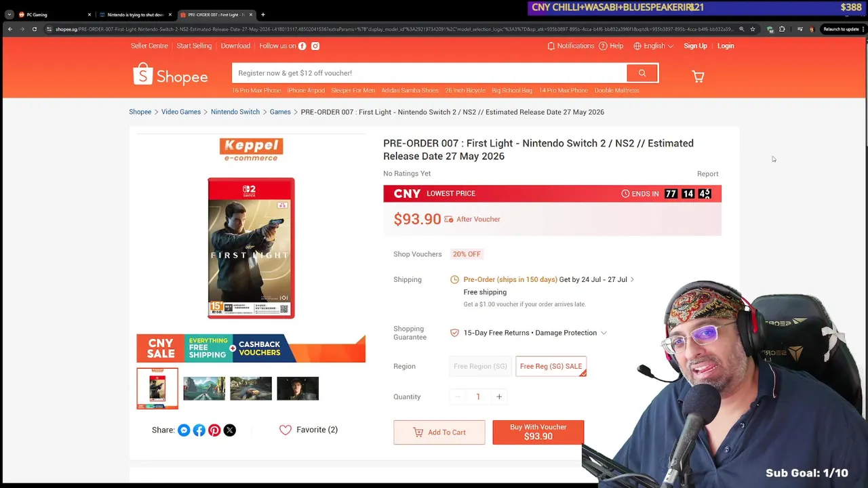The image size is (868, 488).
Task: Click shield icon beside 15-Day Free Returns
Action: [454, 333]
